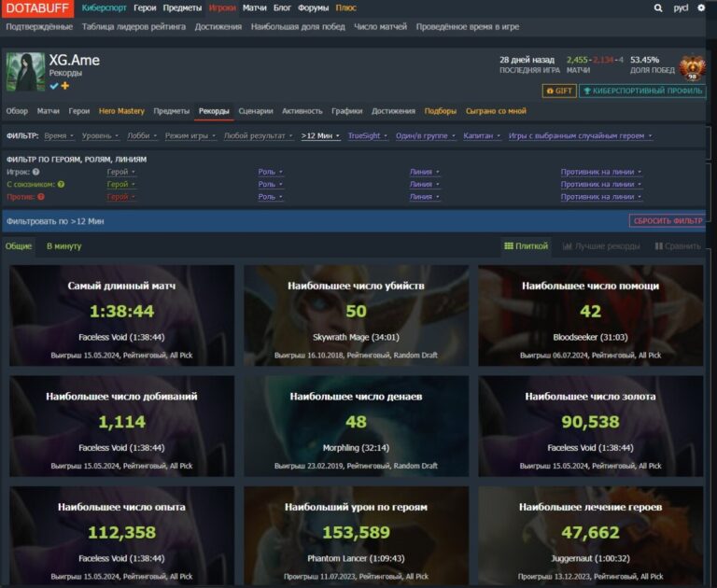717x588 pixels.
Task: Click help icon next to Против
Action: [41, 197]
